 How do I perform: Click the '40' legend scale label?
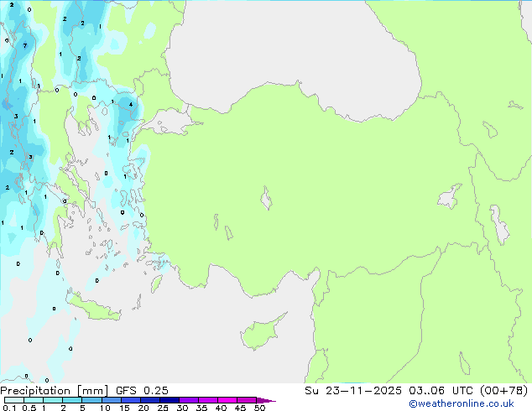click(221, 408)
